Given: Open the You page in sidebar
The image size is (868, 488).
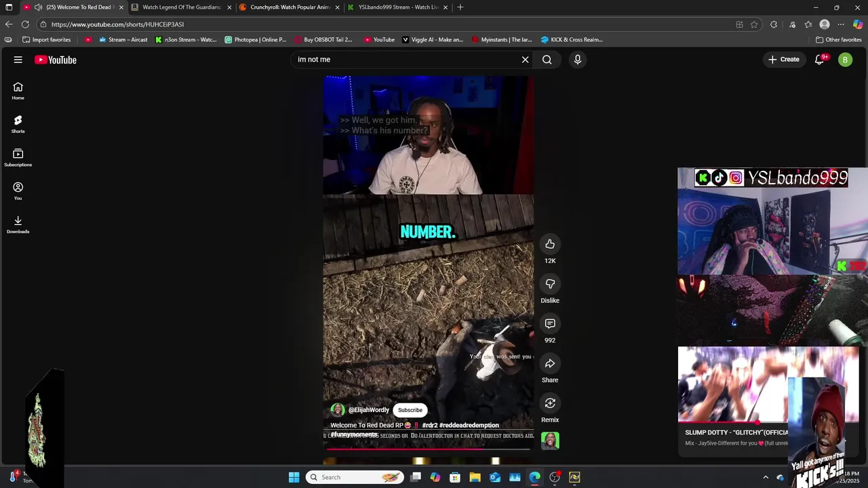Looking at the screenshot, I should pos(18,191).
